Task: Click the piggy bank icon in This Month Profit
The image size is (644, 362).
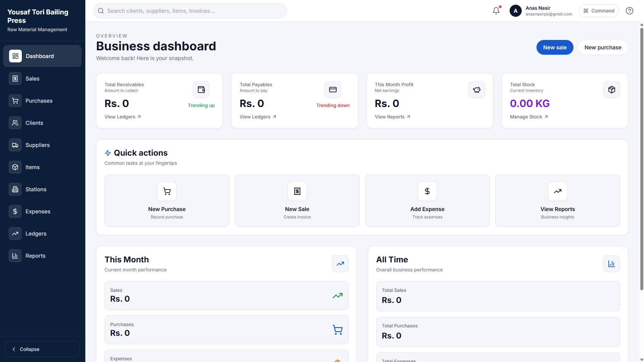Action: click(x=476, y=90)
